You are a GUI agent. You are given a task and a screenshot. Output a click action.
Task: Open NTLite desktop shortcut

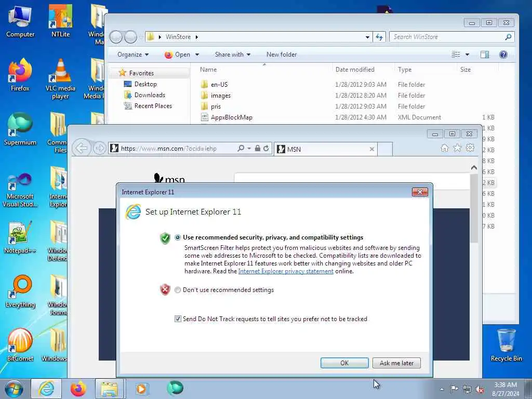60,21
